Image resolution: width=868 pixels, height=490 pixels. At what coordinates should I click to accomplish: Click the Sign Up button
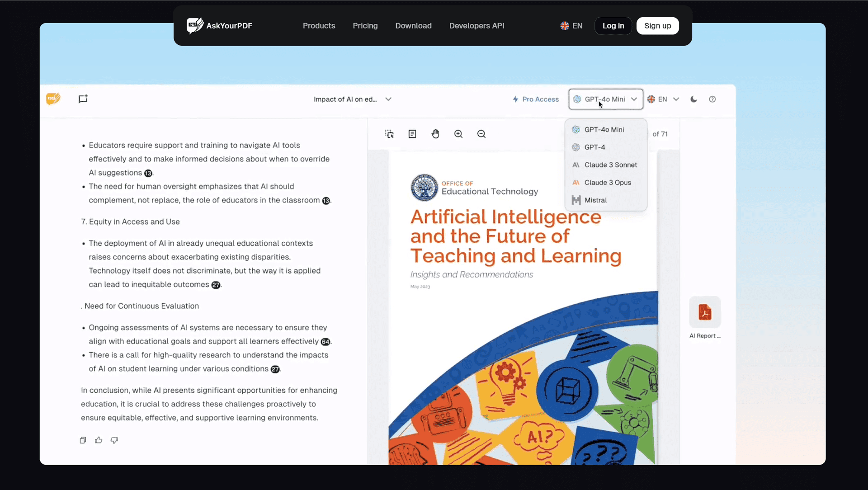point(657,25)
